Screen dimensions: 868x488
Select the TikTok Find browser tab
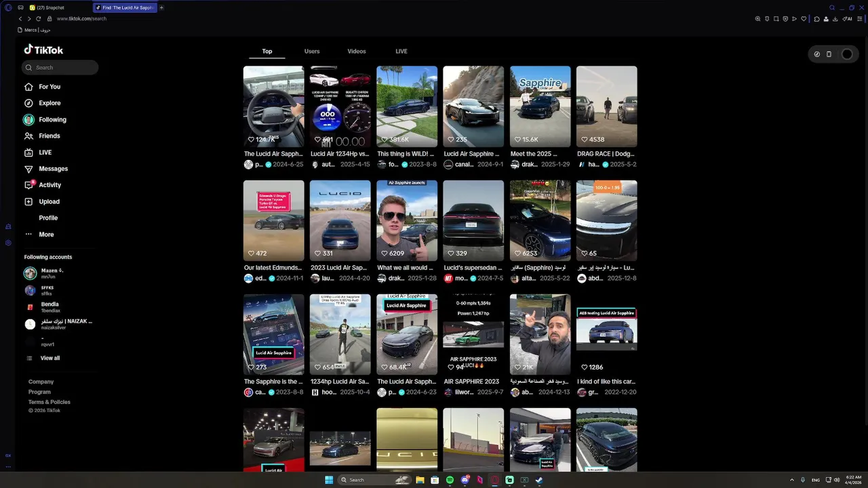(x=125, y=7)
